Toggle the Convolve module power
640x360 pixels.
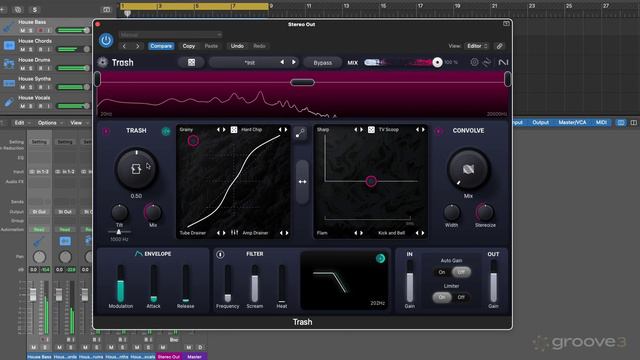(439, 131)
